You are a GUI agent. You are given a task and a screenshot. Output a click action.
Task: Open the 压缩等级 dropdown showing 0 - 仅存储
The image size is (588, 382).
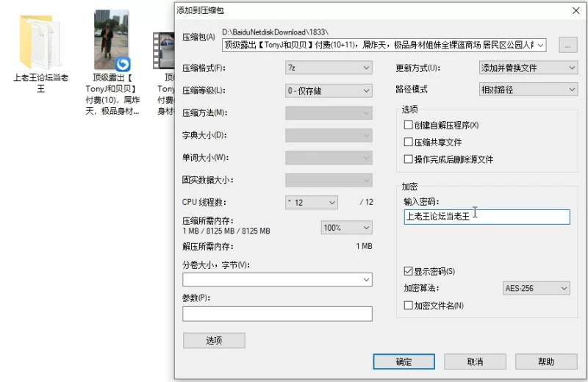coord(329,90)
